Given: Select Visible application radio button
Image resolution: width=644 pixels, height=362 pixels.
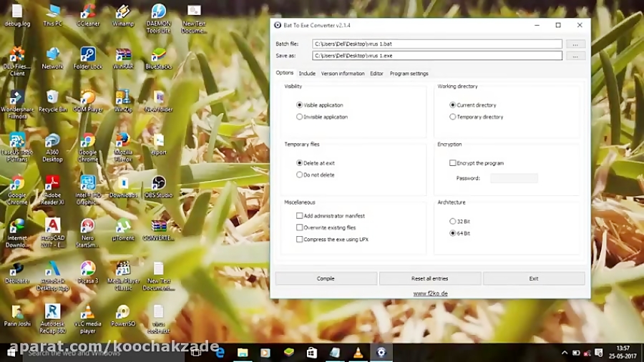Looking at the screenshot, I should (320, 105).
